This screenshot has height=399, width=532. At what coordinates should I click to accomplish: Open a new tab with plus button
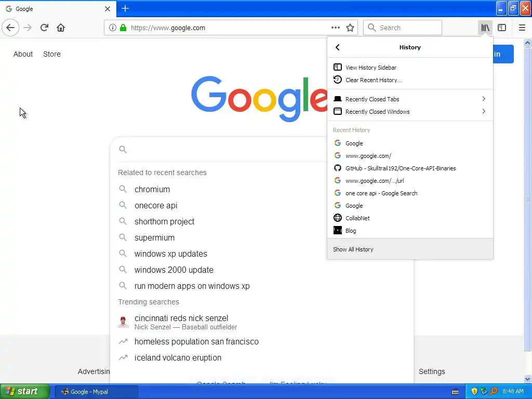pos(125,8)
